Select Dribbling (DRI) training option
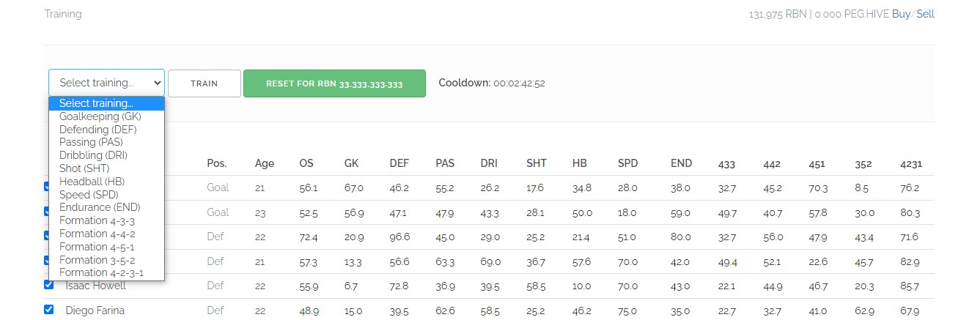This screenshot has width=980, height=320. (x=107, y=155)
